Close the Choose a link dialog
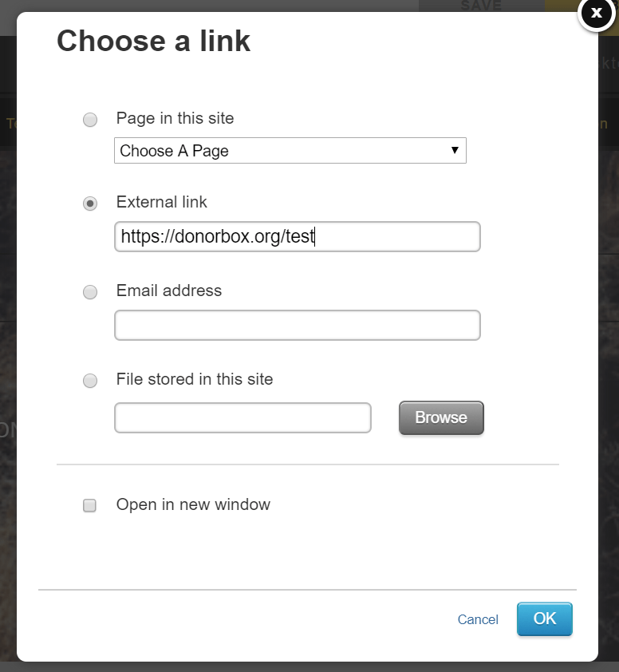The image size is (619, 672). point(596,14)
